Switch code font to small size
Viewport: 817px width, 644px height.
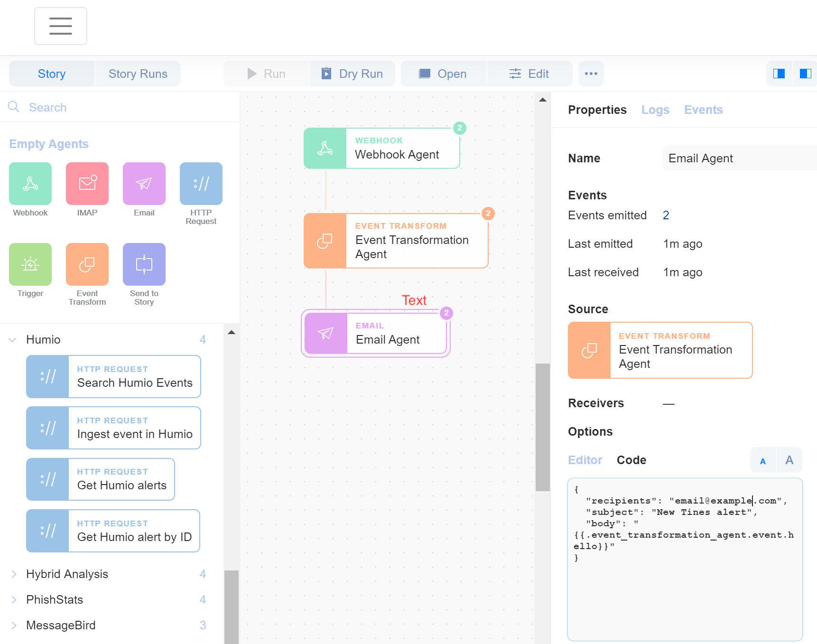tap(763, 461)
